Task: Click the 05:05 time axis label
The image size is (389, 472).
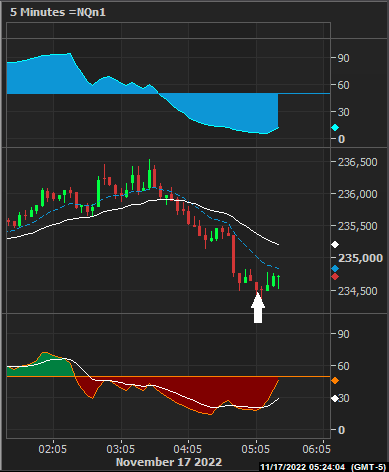Action: (x=255, y=449)
